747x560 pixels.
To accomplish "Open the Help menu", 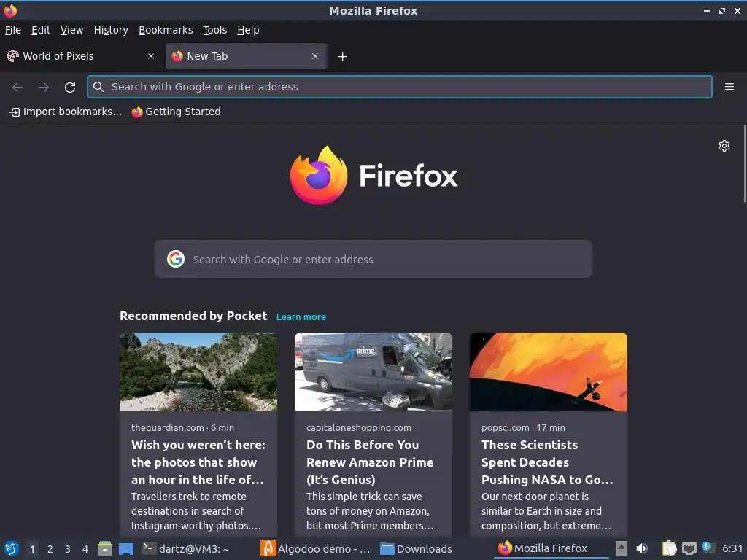I will pos(248,30).
